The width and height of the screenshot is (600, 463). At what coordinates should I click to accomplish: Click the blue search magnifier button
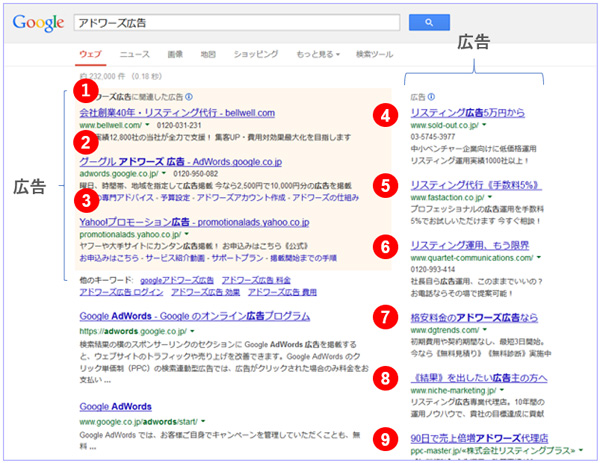[427, 20]
